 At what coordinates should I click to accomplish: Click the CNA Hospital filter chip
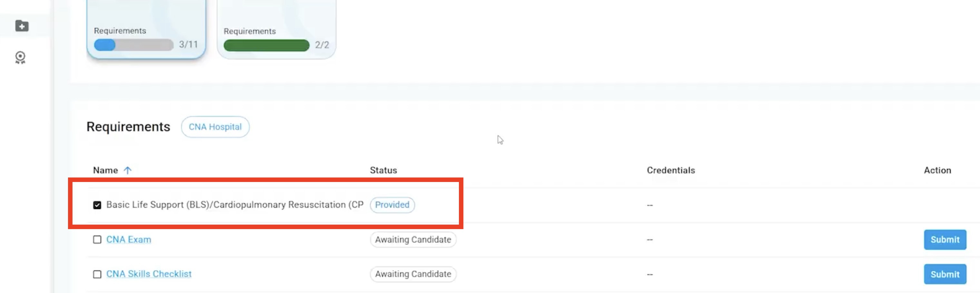(x=215, y=127)
